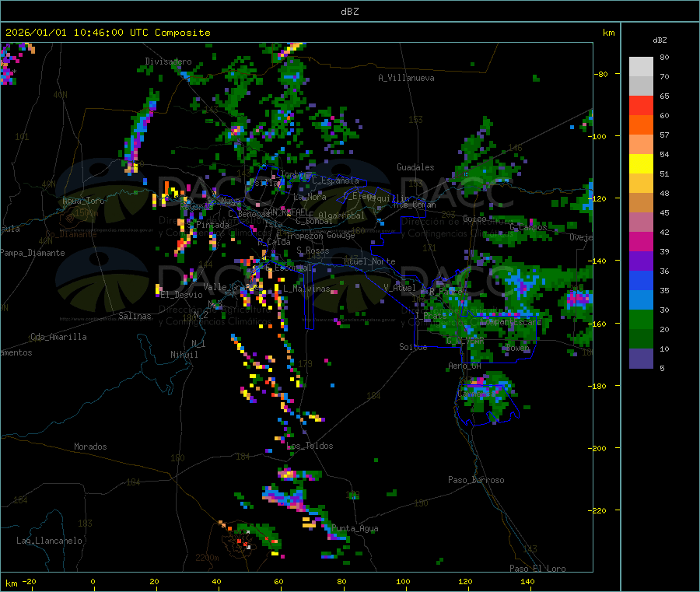The height and width of the screenshot is (592, 700).
Task: Select the El_Desvio location label
Action: [x=181, y=295]
